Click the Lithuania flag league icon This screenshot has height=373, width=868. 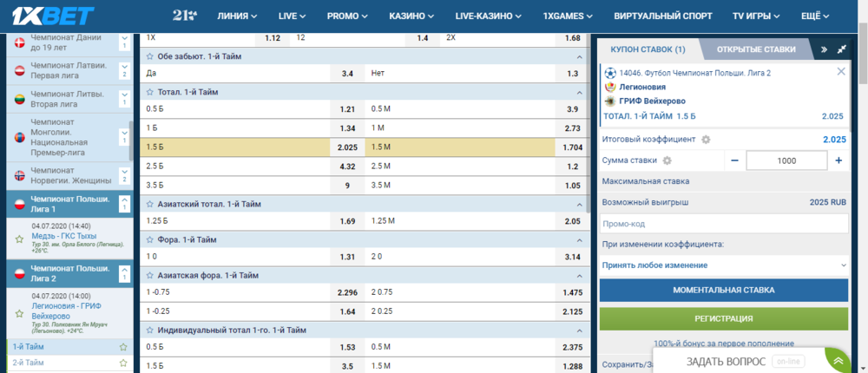20,99
